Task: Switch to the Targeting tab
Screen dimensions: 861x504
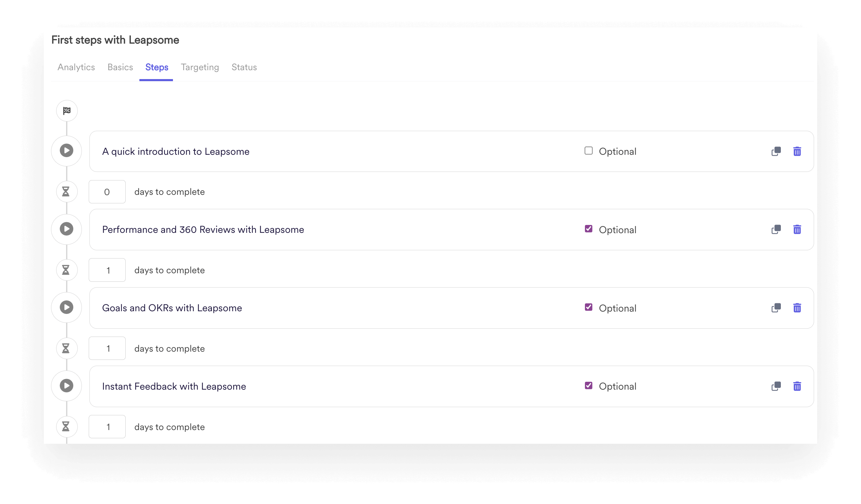Action: pyautogui.click(x=200, y=67)
